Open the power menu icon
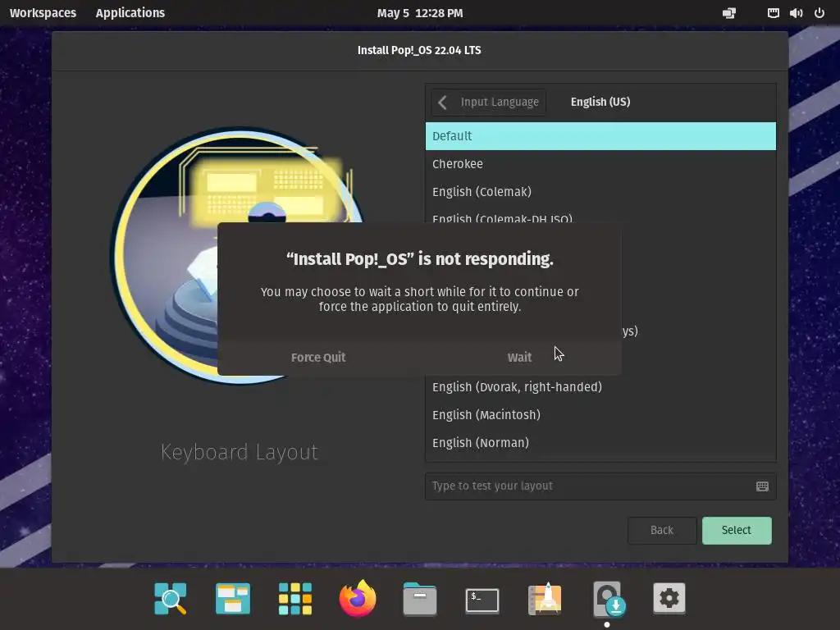The height and width of the screenshot is (630, 840). pyautogui.click(x=819, y=13)
